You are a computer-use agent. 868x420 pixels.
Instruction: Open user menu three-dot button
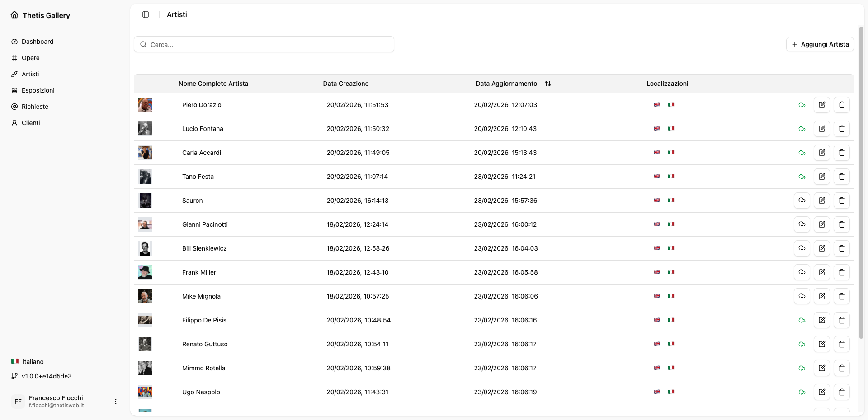pos(116,401)
